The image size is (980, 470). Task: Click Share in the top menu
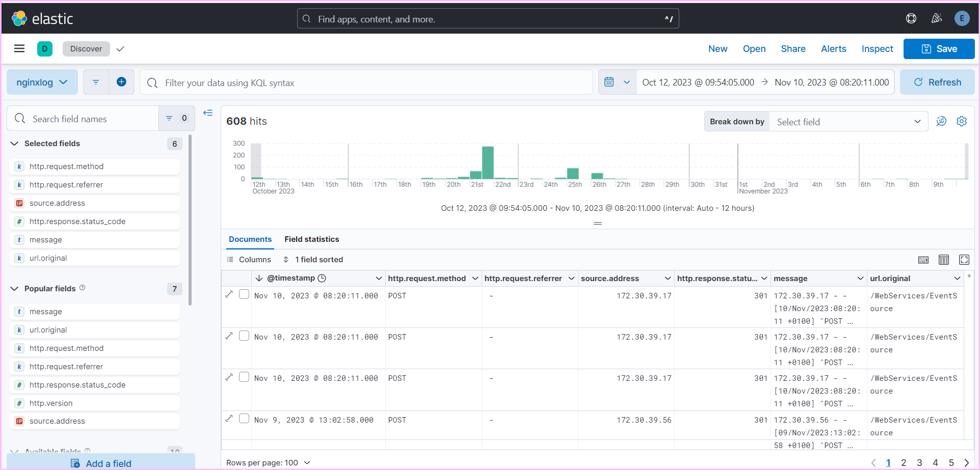pyautogui.click(x=793, y=49)
